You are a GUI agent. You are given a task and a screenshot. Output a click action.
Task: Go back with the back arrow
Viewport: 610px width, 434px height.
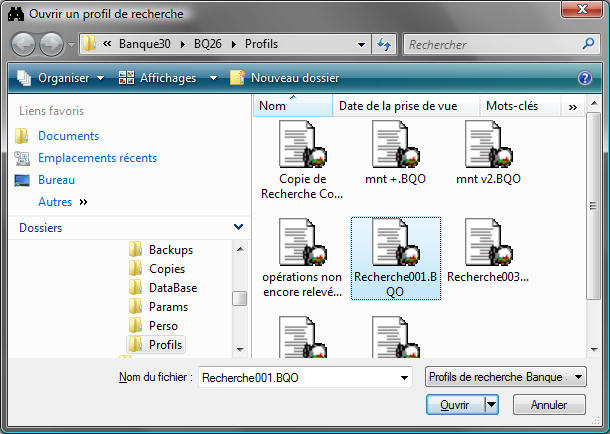(24, 45)
